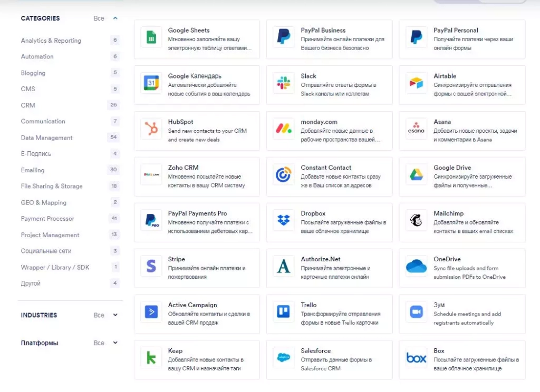Screen dimensions: 540x392
Task: Open the Все filter next to Industries
Action: (99, 315)
